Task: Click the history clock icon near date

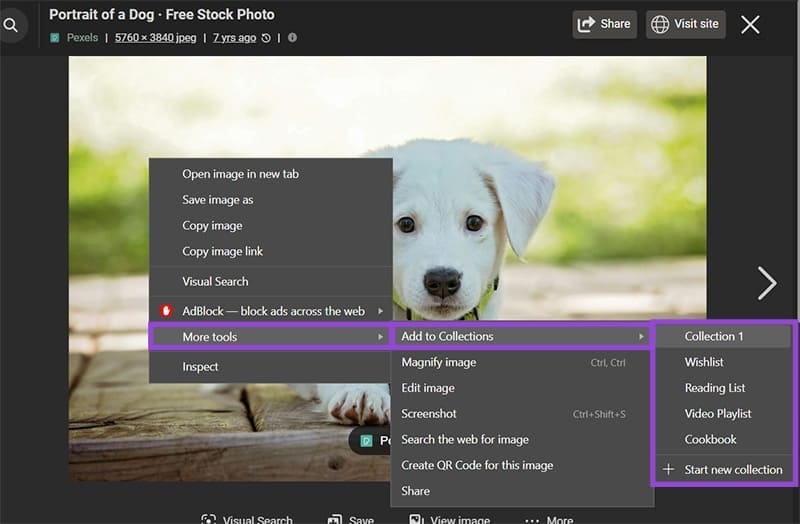Action: pos(266,38)
